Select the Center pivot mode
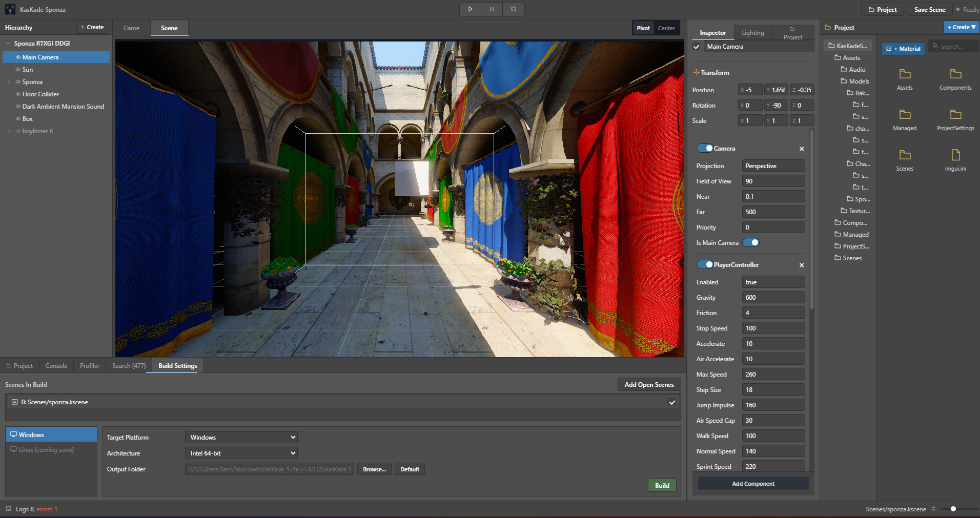This screenshot has width=980, height=518. [666, 28]
